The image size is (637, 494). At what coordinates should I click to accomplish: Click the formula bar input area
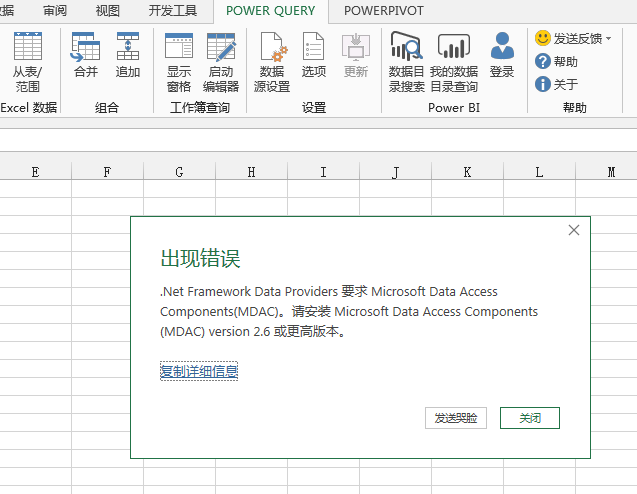click(318, 141)
